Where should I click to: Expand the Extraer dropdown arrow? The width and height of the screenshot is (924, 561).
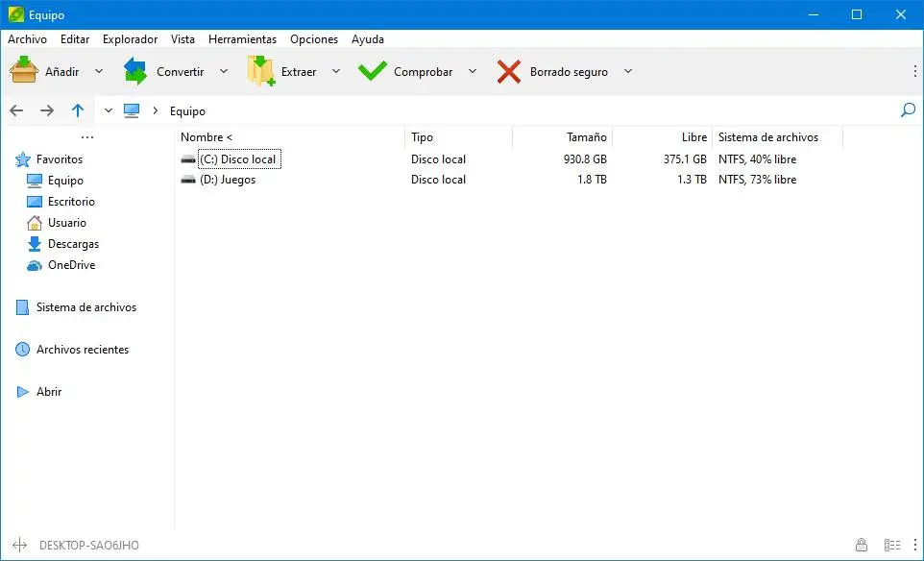click(336, 71)
